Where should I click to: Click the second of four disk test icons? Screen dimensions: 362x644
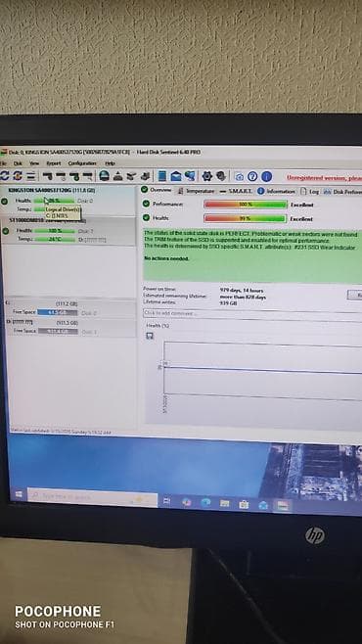[61, 176]
